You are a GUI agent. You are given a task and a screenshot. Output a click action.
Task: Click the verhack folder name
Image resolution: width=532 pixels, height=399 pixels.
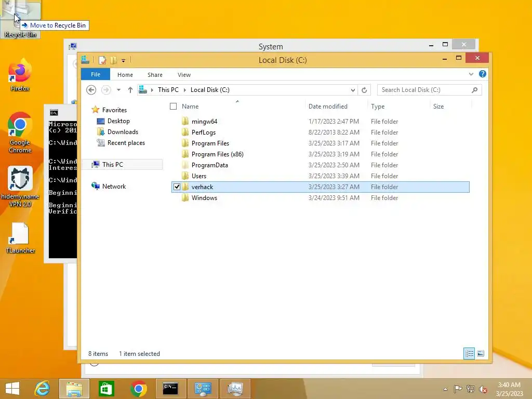tap(202, 187)
